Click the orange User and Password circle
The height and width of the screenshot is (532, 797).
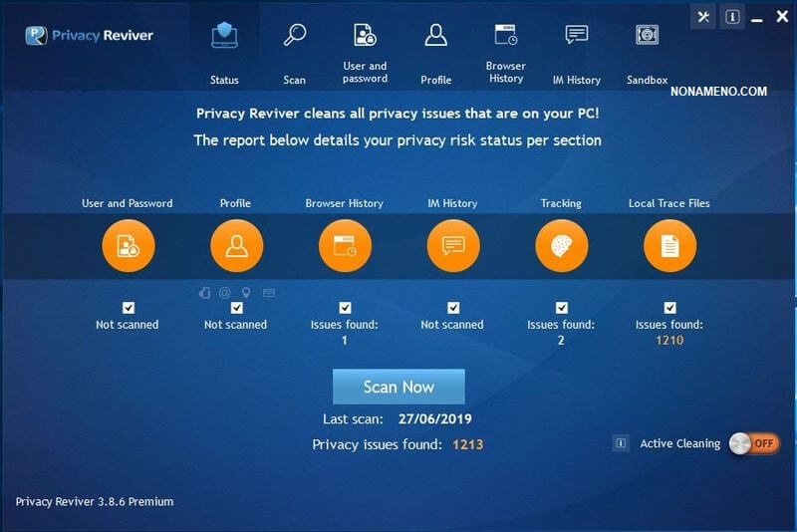coord(129,245)
